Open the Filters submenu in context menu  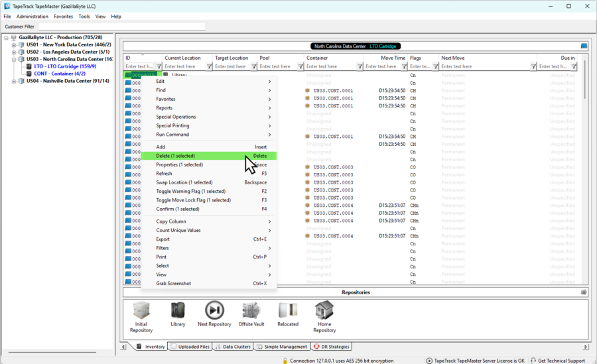click(x=209, y=248)
